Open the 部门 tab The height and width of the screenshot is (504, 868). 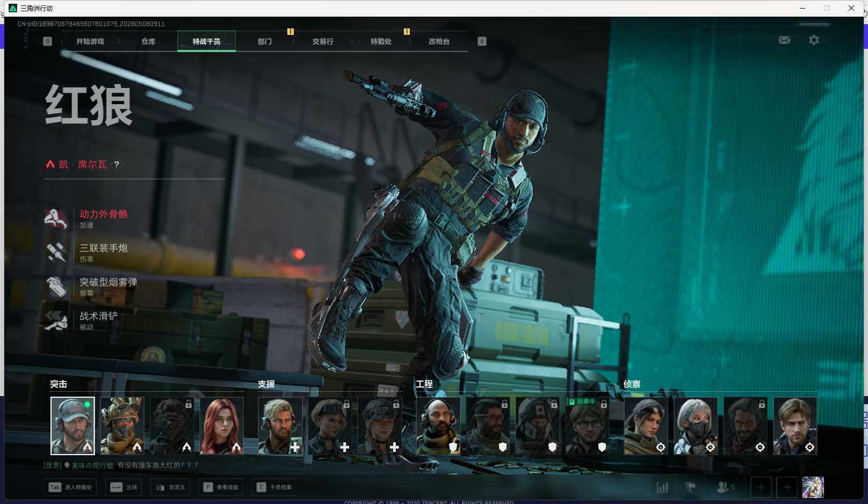point(264,41)
